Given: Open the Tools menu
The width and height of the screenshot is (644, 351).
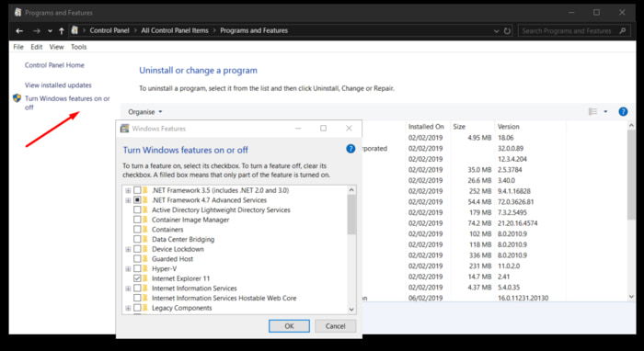Looking at the screenshot, I should pyautogui.click(x=78, y=47).
